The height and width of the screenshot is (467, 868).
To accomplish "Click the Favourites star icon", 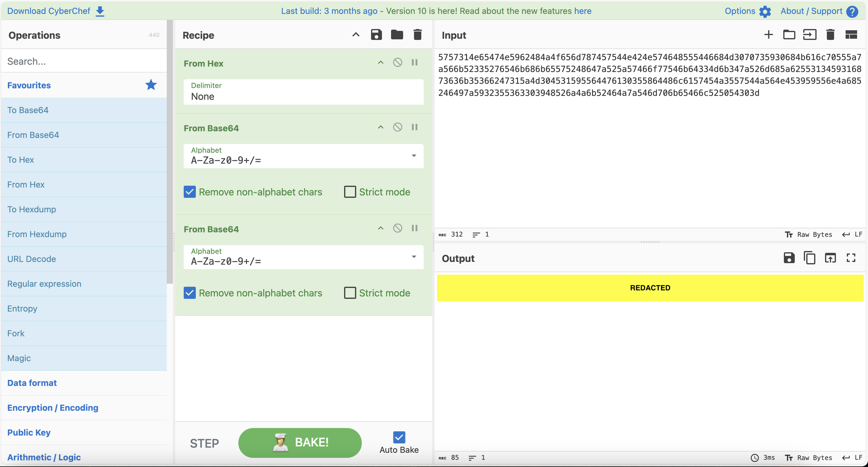I will coord(151,85).
